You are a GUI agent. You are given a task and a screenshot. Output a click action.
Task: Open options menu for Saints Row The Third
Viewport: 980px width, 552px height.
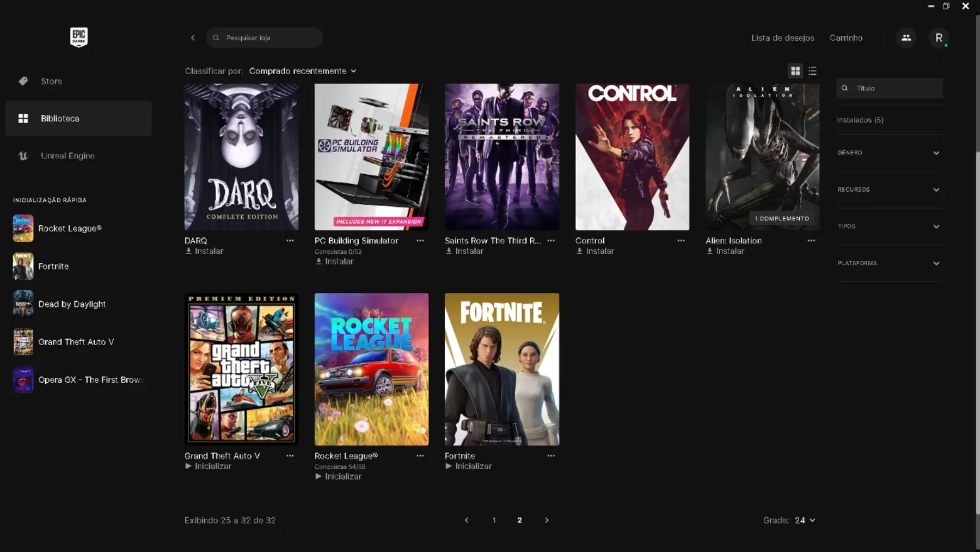551,241
